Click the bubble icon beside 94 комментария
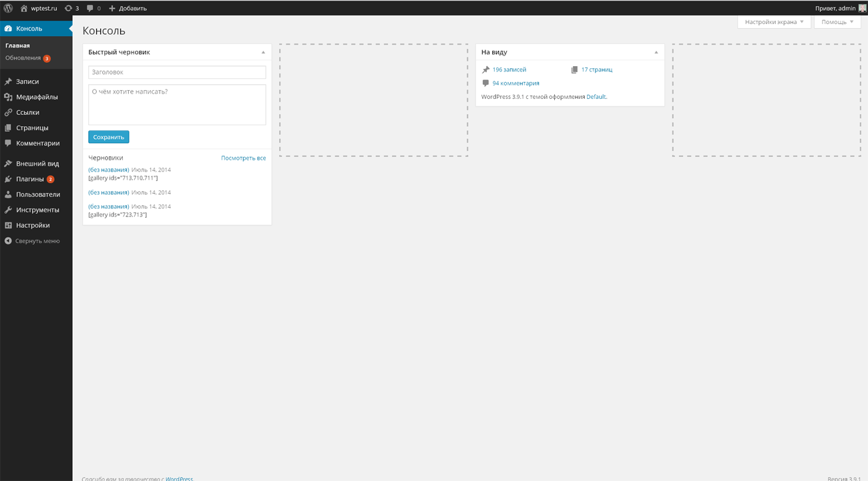 [x=485, y=84]
